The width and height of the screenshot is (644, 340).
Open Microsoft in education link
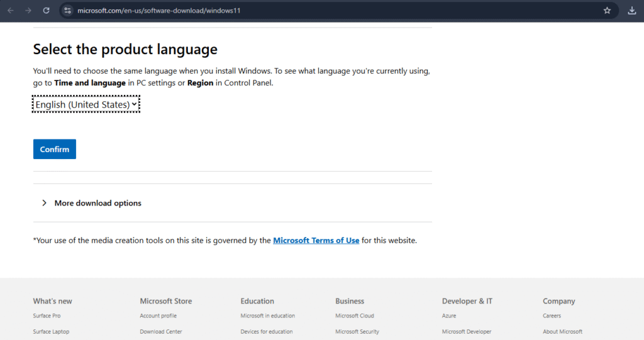point(268,315)
